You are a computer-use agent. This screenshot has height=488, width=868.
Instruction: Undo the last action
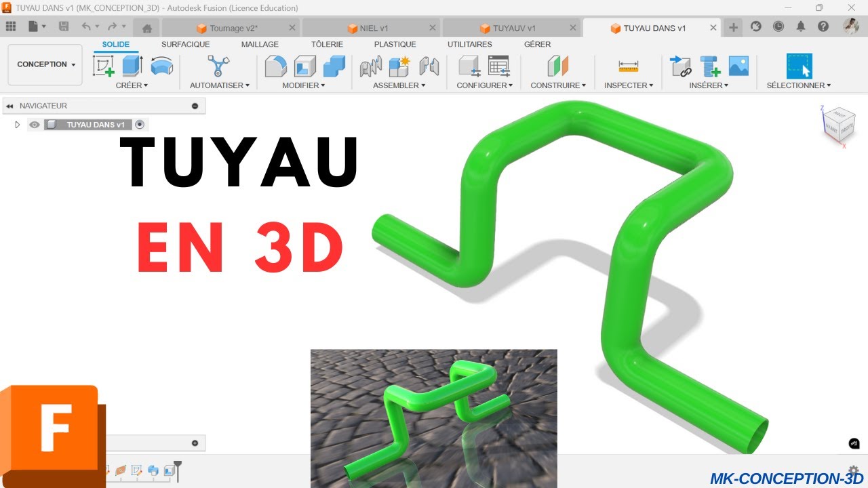86,26
